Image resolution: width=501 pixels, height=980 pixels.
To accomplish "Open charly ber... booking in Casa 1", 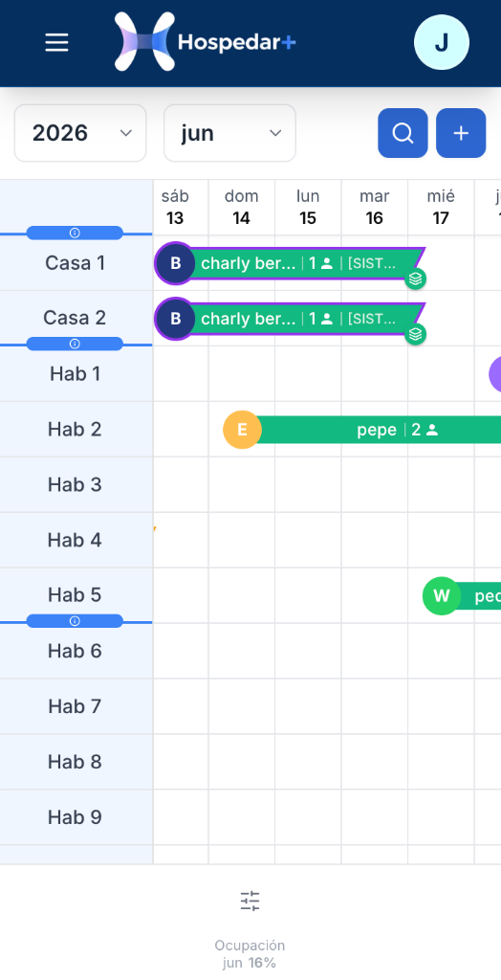I will [x=290, y=263].
